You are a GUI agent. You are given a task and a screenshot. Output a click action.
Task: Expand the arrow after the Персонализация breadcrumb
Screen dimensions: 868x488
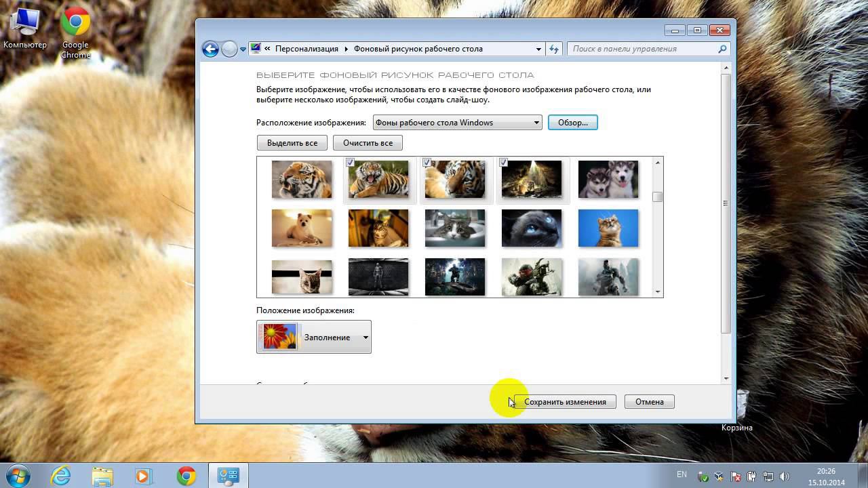[346, 49]
